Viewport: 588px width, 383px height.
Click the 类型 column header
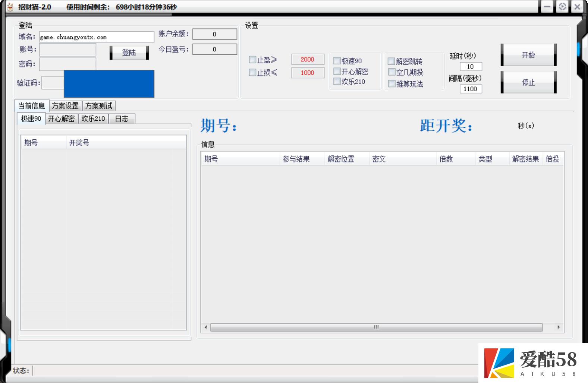(x=492, y=159)
